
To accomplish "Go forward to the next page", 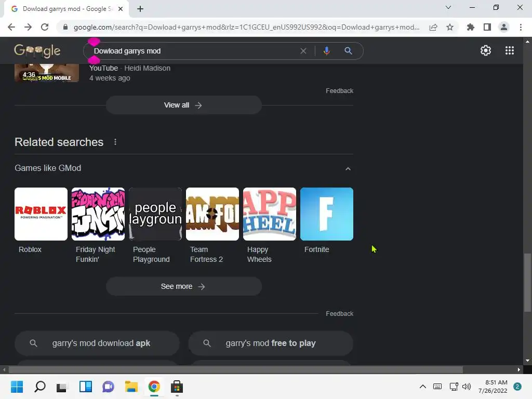I will (28, 27).
